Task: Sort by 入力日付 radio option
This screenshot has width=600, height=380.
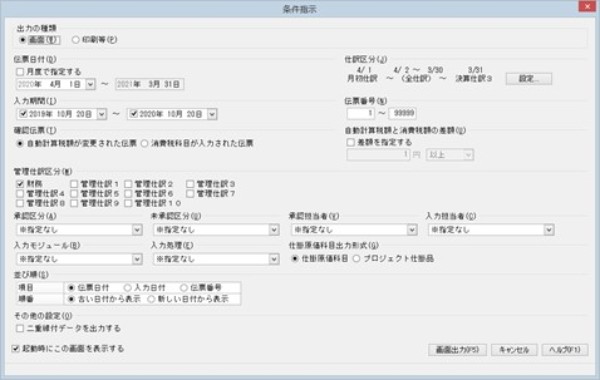Action: 127,287
